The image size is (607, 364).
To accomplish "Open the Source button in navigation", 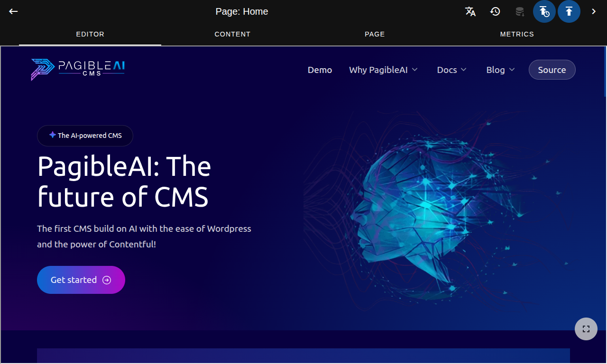I will pyautogui.click(x=552, y=69).
